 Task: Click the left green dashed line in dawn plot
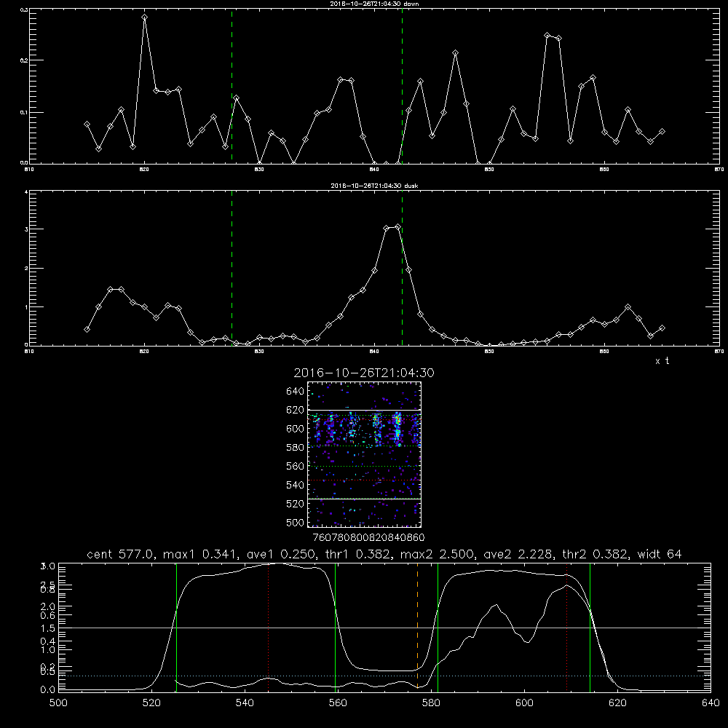(x=232, y=86)
